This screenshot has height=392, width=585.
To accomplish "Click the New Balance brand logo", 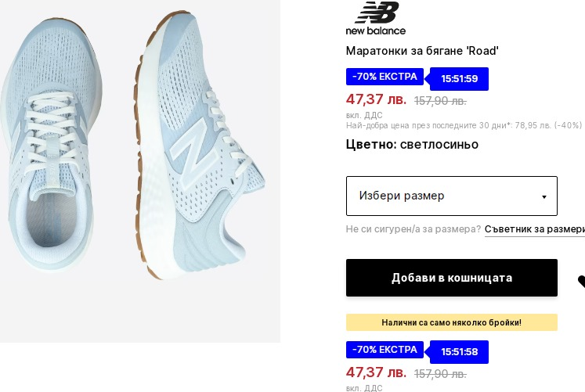I will click(376, 18).
